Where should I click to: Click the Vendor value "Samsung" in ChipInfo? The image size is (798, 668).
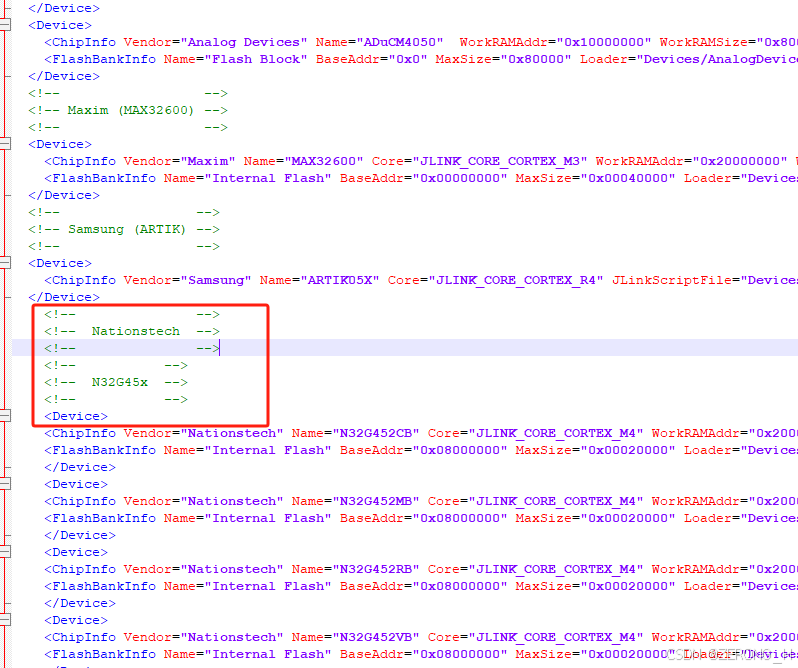click(216, 280)
